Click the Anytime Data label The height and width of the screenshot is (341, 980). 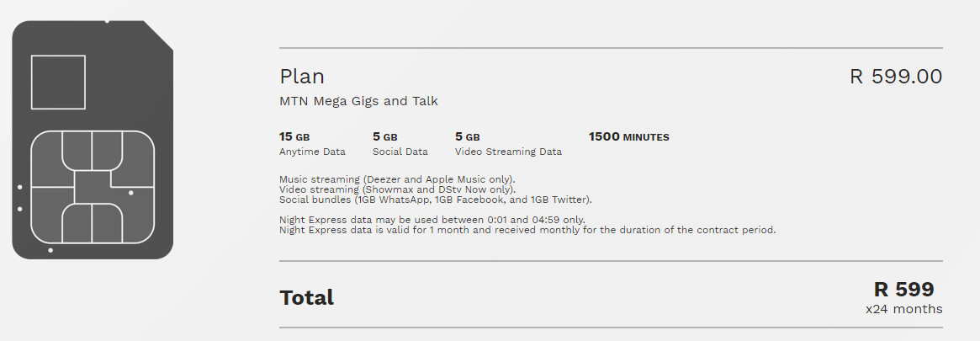click(312, 152)
